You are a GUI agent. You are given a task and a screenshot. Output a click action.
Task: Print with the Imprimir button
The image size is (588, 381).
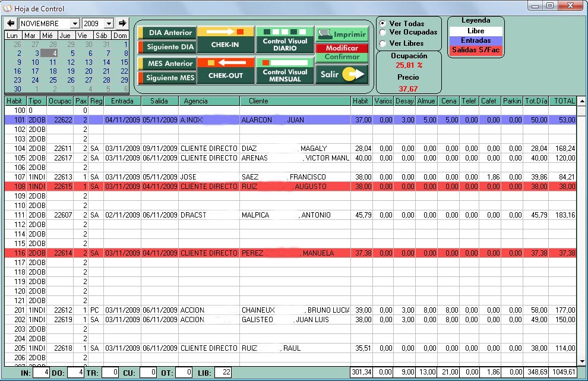[342, 34]
